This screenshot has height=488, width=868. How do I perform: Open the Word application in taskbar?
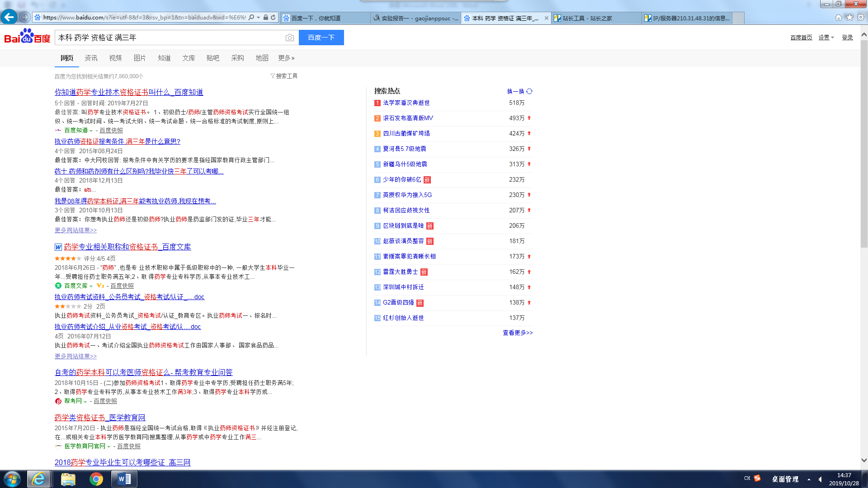click(x=124, y=479)
